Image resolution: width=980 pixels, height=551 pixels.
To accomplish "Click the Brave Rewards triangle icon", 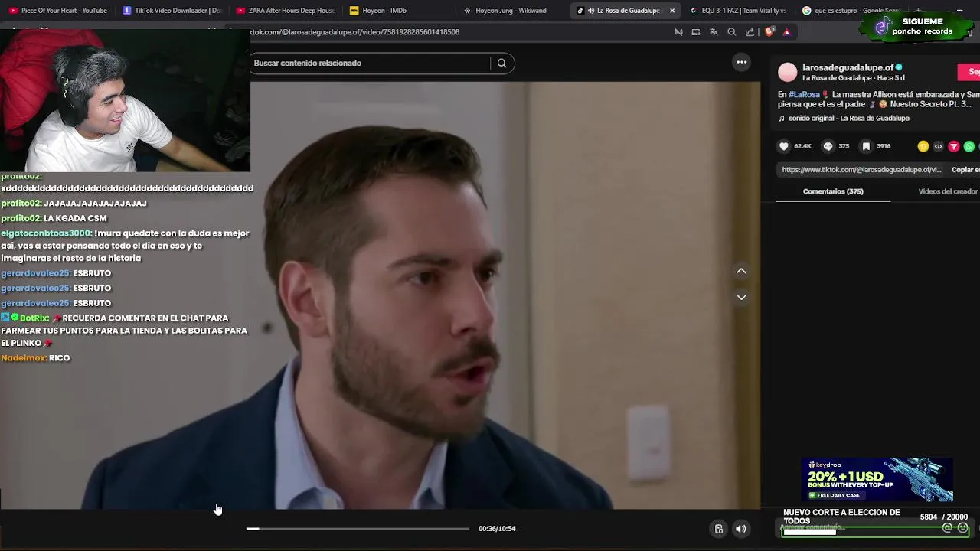I will (x=786, y=31).
